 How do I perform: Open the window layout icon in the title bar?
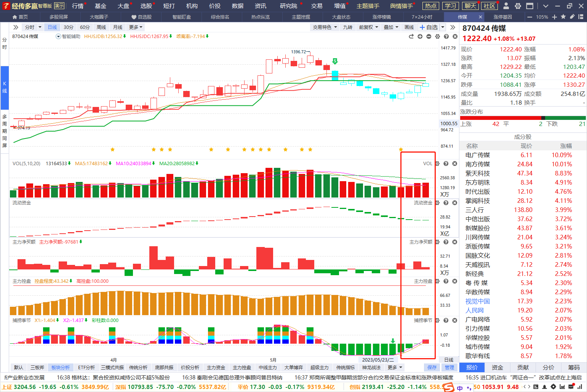(529, 6)
